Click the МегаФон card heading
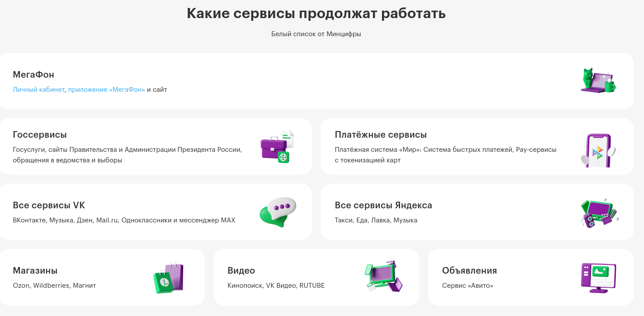 point(34,75)
